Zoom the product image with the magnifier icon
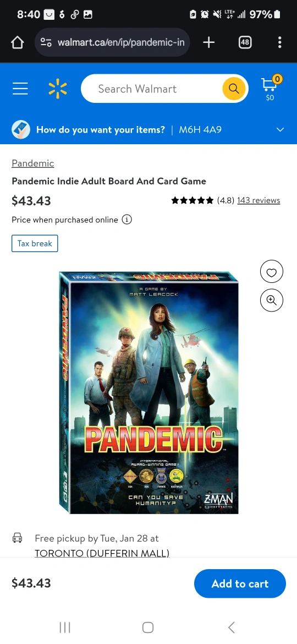The image size is (297, 644). tap(272, 300)
